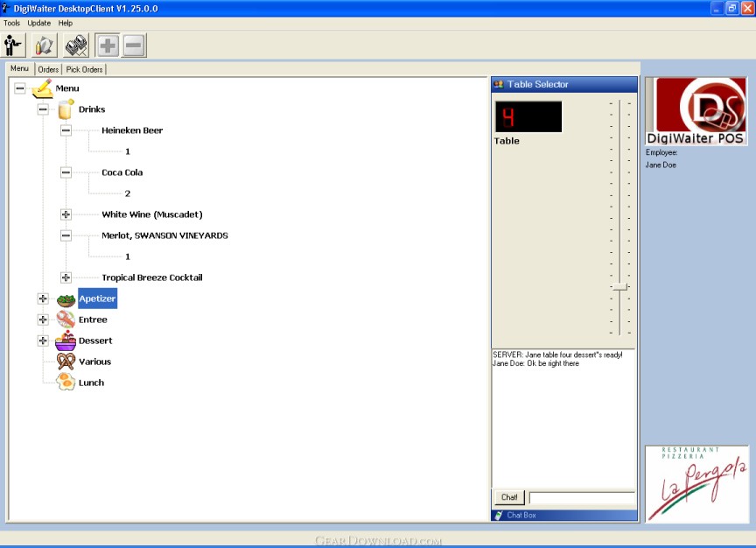Click the DigiWaiter POS logo
Image resolution: width=756 pixels, height=548 pixels.
click(x=696, y=111)
